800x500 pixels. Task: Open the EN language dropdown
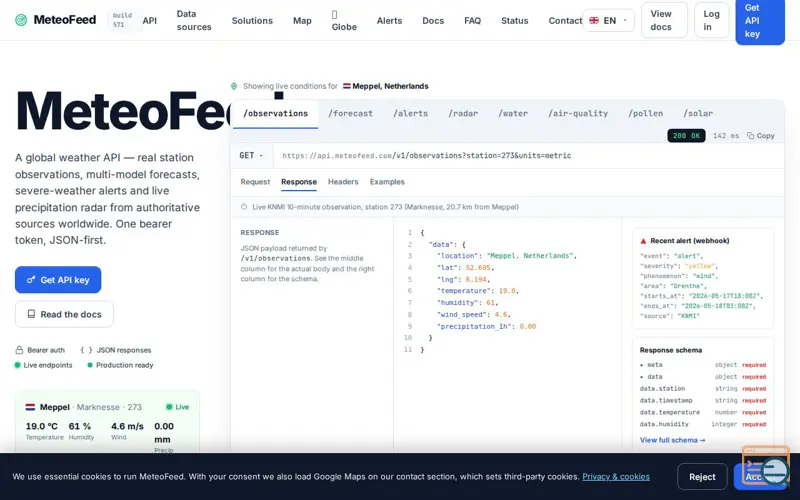pyautogui.click(x=608, y=20)
